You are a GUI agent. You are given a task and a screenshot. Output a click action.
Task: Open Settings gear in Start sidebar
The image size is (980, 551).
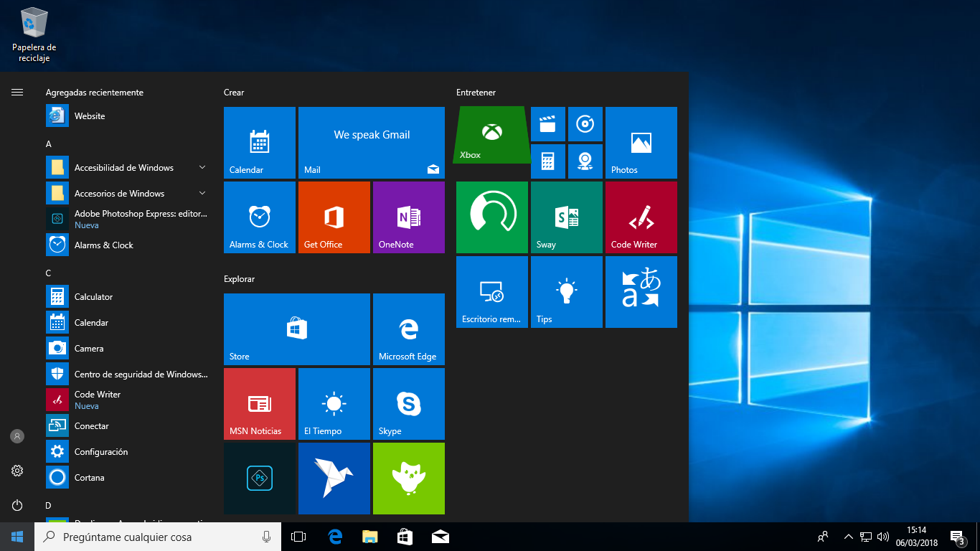click(17, 471)
